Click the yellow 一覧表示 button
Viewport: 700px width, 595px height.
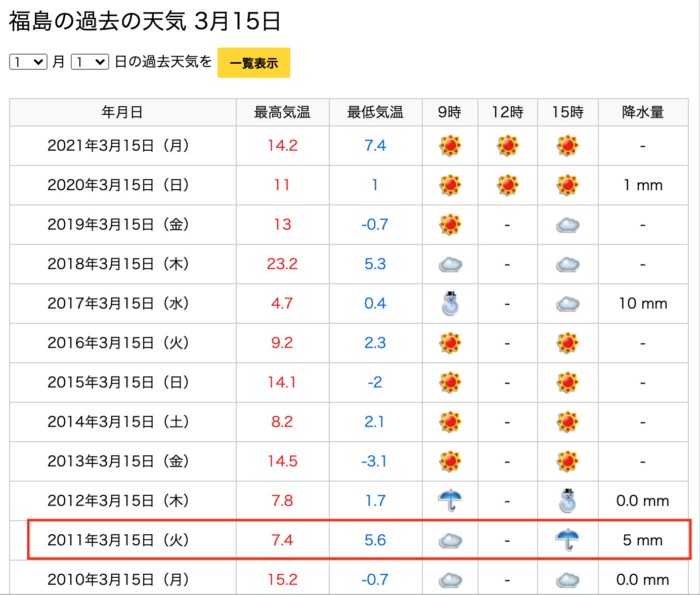[x=254, y=63]
